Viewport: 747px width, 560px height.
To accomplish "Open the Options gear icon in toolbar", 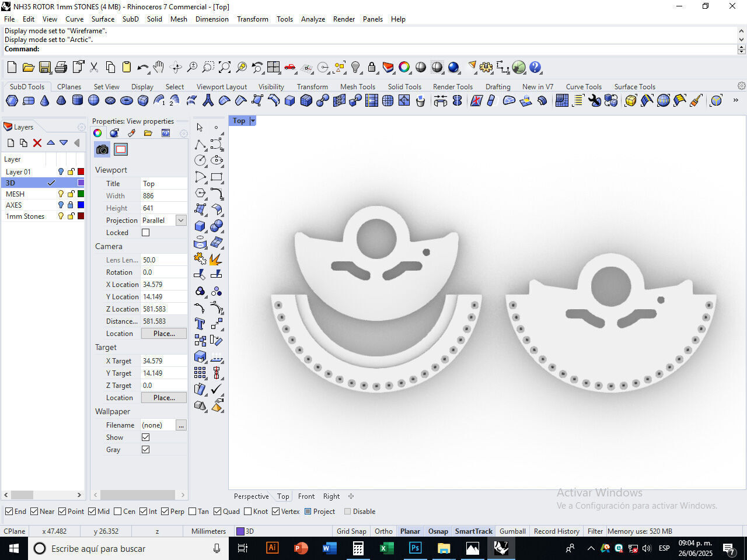I will coord(486,68).
